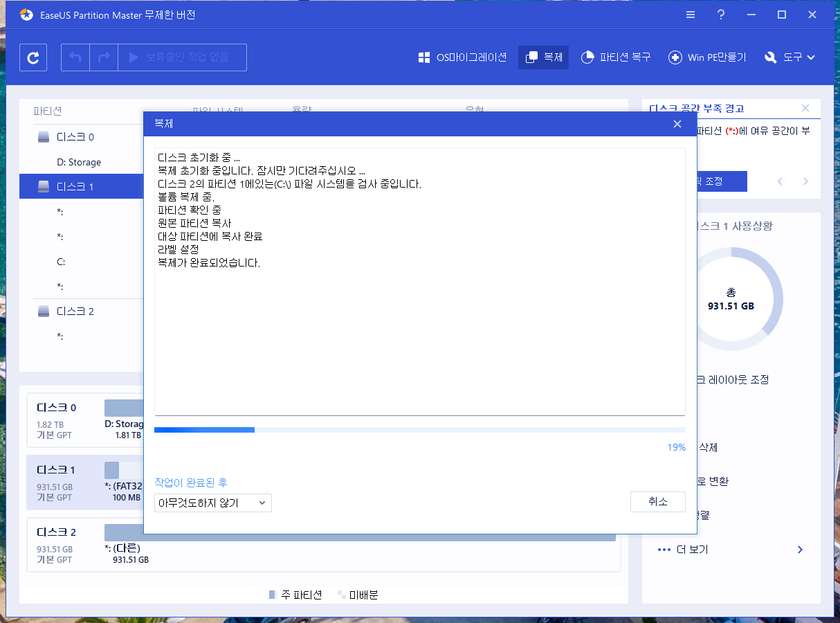840x623 pixels.
Task: Click the OS마이그레이션 windows icon
Action: pos(424,57)
